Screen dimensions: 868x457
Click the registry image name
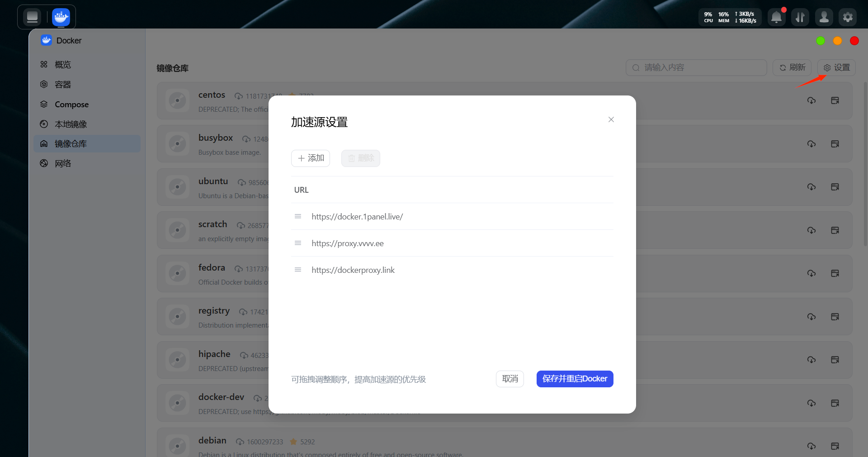click(x=214, y=311)
